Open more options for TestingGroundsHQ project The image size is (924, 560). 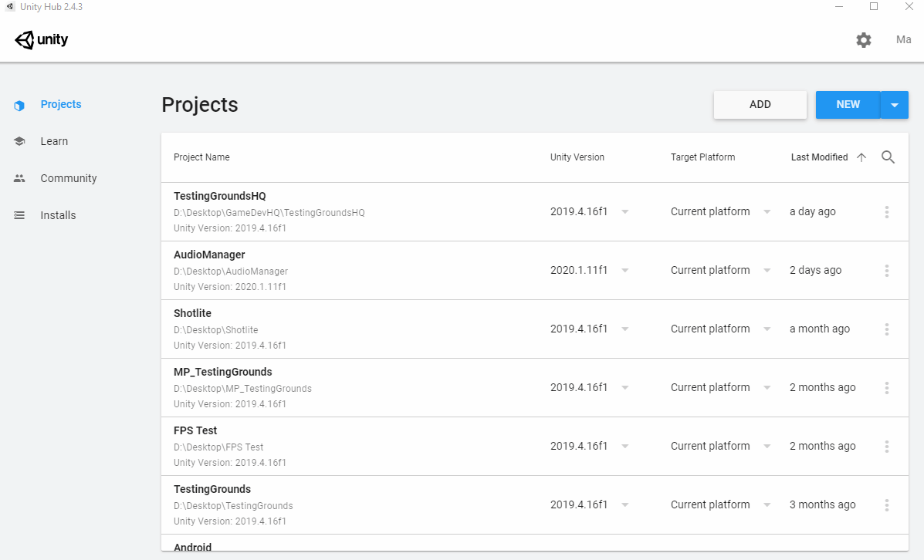coord(887,212)
